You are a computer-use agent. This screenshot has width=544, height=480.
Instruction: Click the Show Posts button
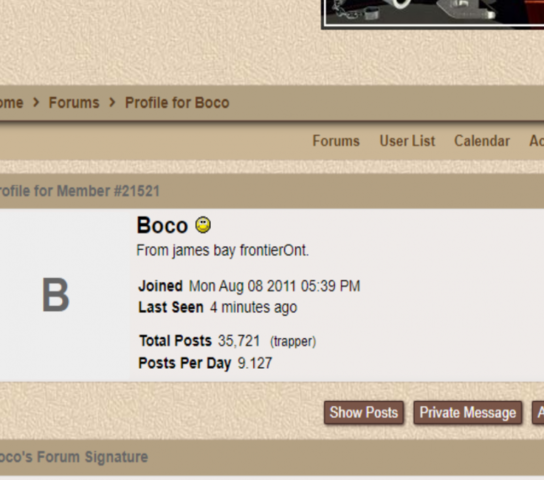[364, 412]
